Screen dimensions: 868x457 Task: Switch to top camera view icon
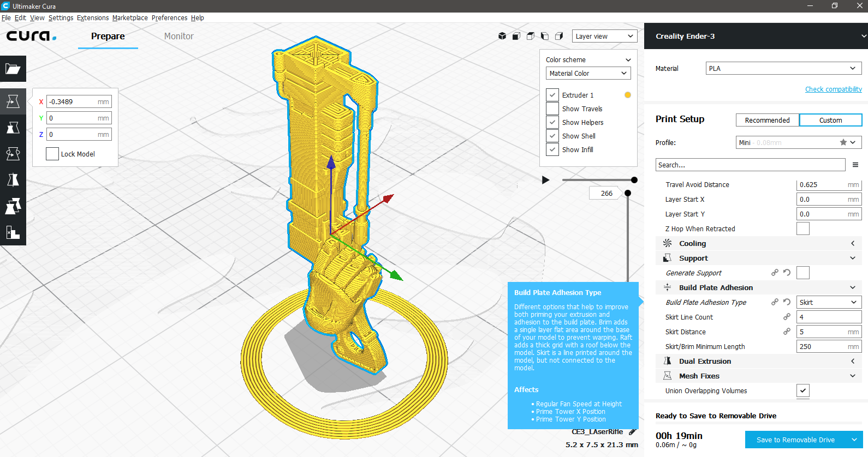click(x=531, y=36)
